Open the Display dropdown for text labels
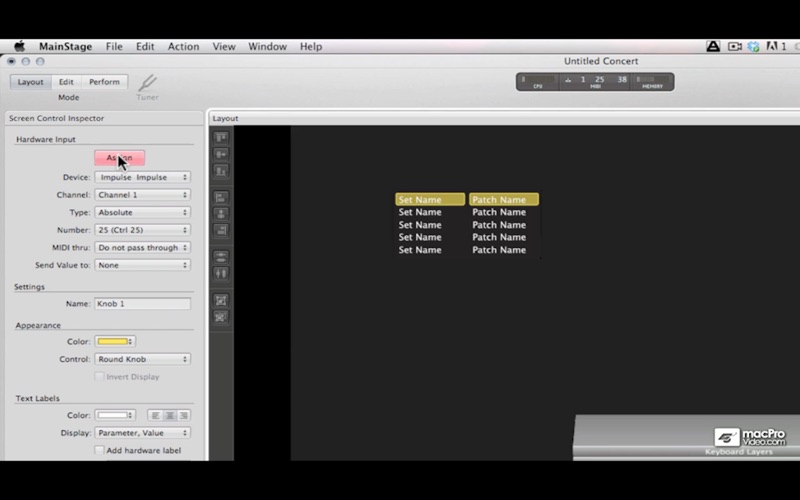Viewport: 800px width, 500px height. 142,433
